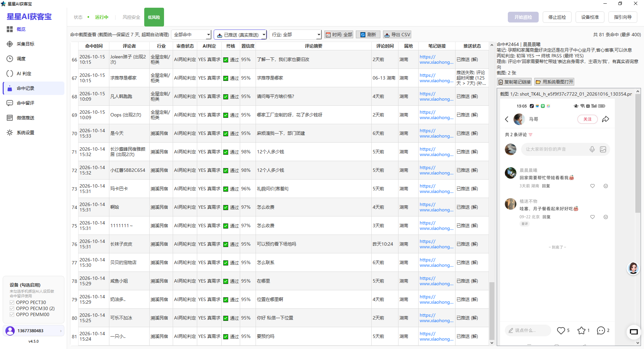Sort by the 命中时间 column header
This screenshot has height=349, width=644.
click(x=94, y=46)
